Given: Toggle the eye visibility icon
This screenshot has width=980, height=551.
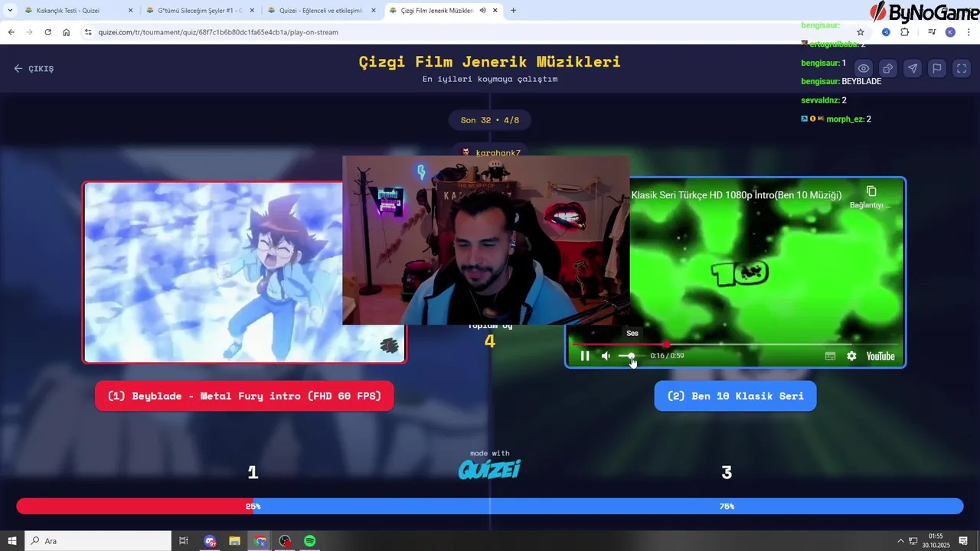Looking at the screenshot, I should click(x=863, y=68).
